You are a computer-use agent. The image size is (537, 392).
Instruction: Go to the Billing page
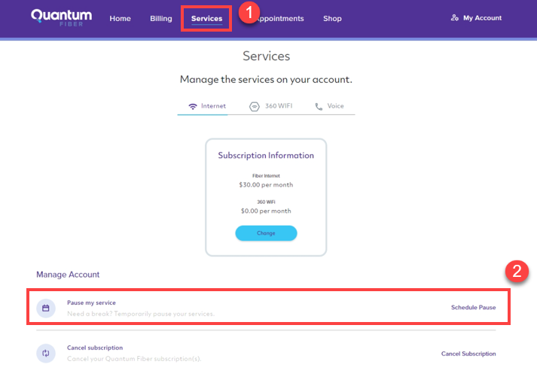point(161,19)
